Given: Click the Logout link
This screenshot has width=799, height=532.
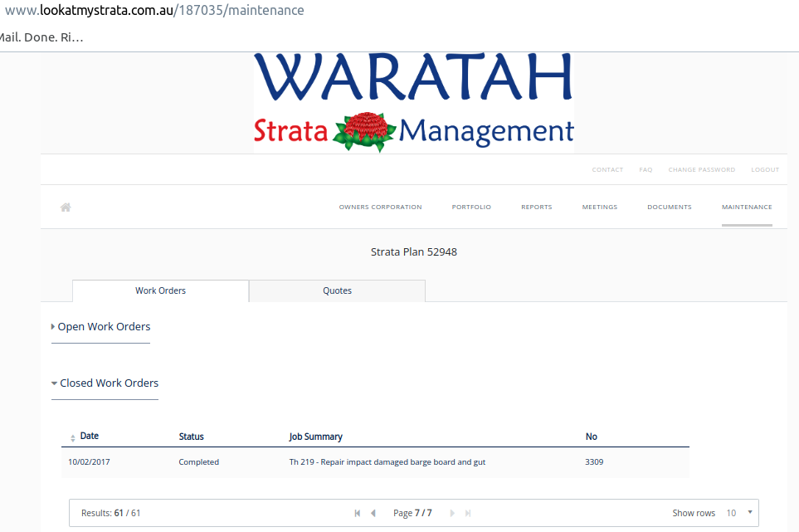Looking at the screenshot, I should pyautogui.click(x=765, y=169).
